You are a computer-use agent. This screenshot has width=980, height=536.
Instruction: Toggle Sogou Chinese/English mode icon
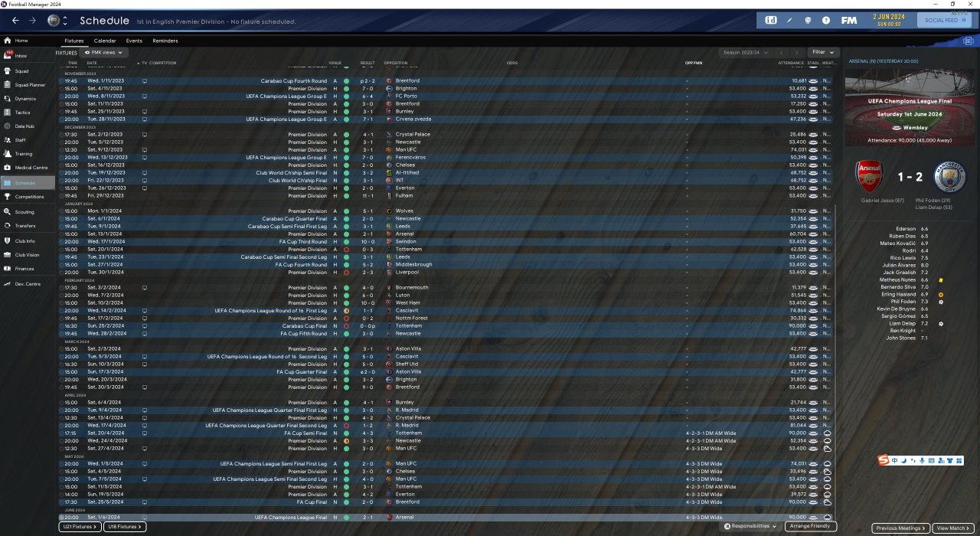click(894, 460)
